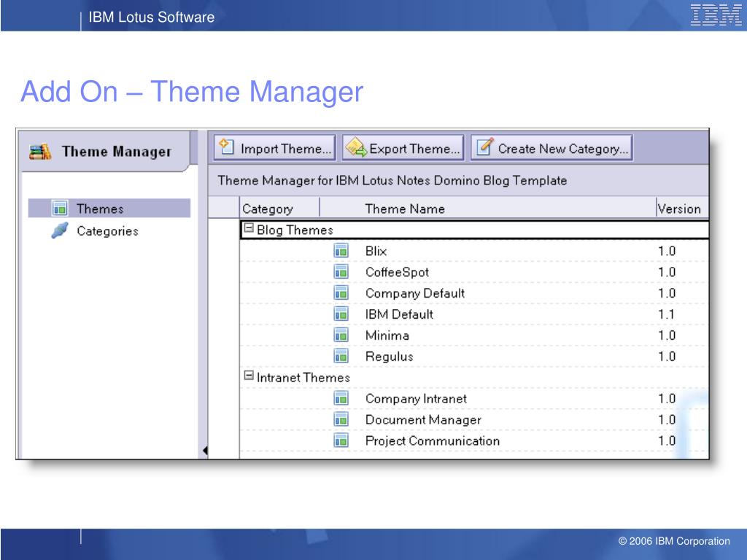
Task: Click the Export Theme... button
Action: point(403,148)
